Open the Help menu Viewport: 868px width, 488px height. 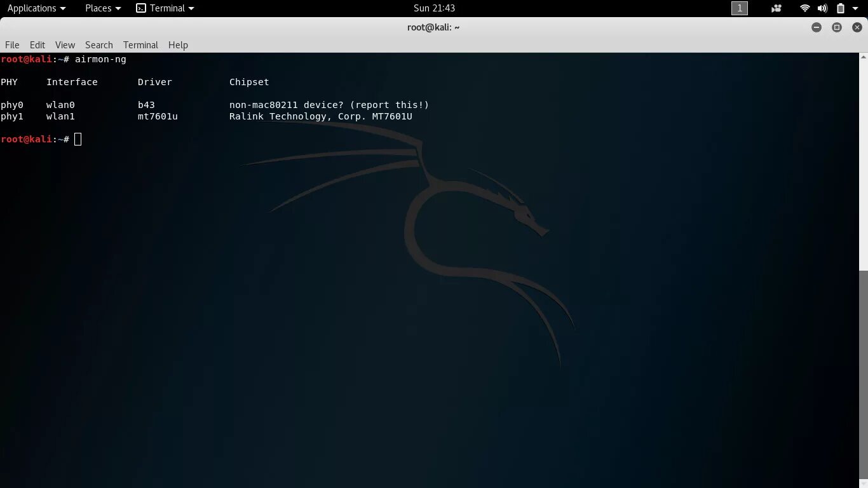tap(178, 45)
